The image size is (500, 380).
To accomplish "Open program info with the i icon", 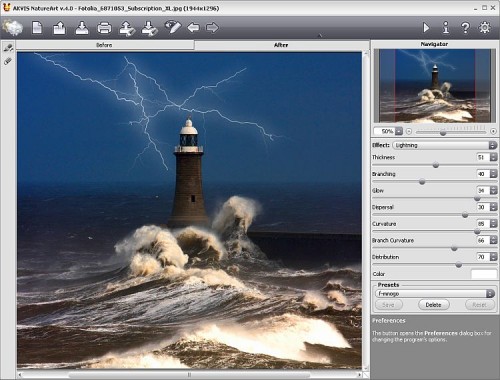I will coord(446,28).
